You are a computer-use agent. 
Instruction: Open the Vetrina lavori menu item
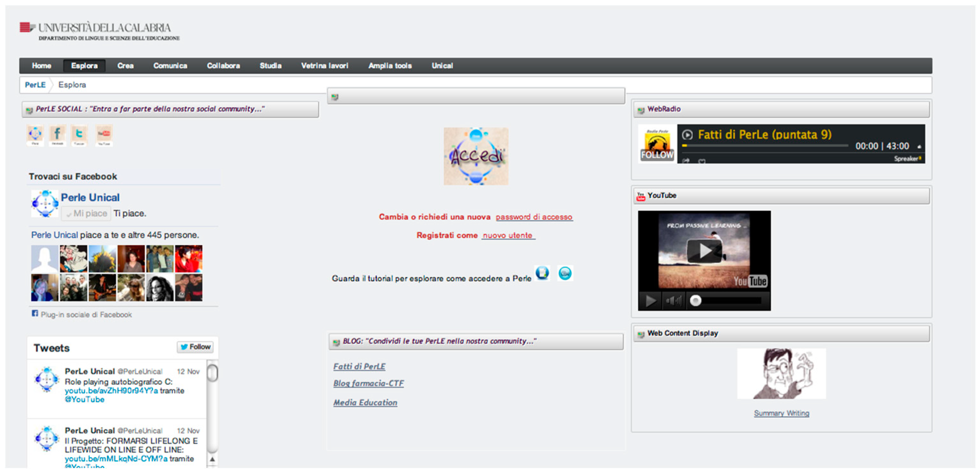[x=325, y=66]
